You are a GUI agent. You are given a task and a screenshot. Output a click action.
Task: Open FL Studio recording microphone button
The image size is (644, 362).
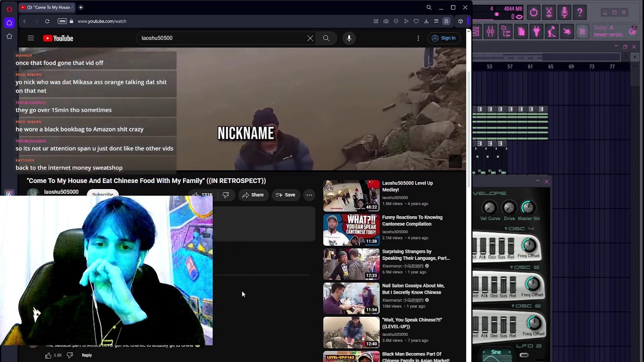point(565,13)
